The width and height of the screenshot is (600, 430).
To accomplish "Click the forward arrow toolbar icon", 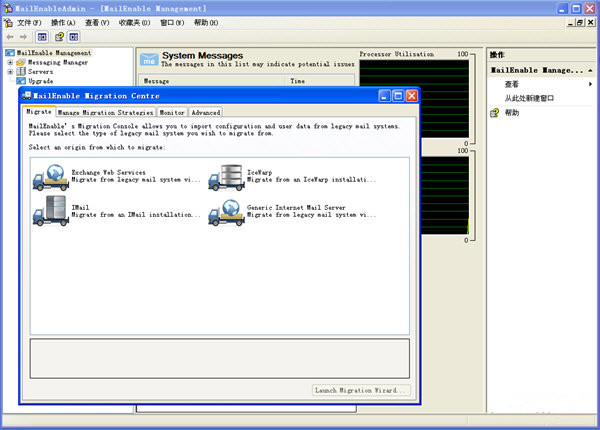I will pyautogui.click(x=23, y=37).
